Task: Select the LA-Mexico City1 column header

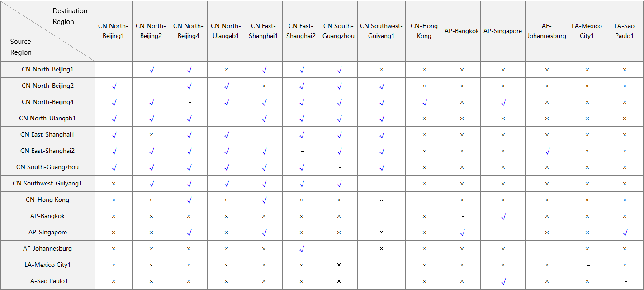Action: click(x=587, y=31)
